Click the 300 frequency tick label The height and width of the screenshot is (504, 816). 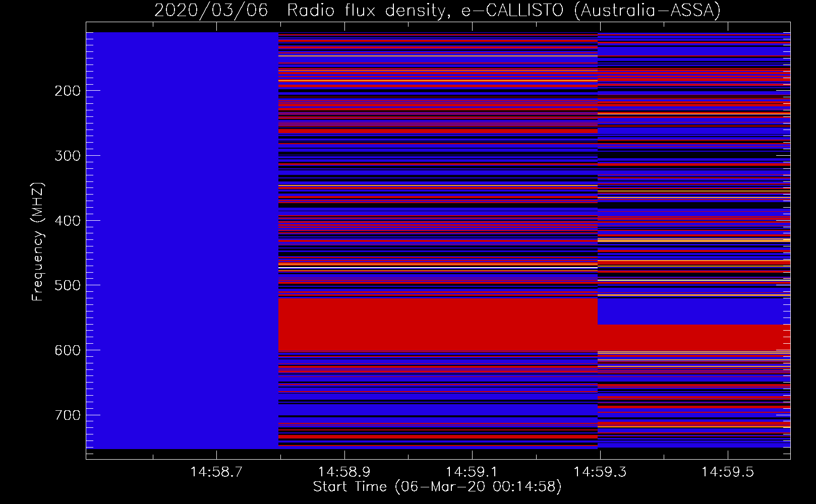click(x=68, y=156)
